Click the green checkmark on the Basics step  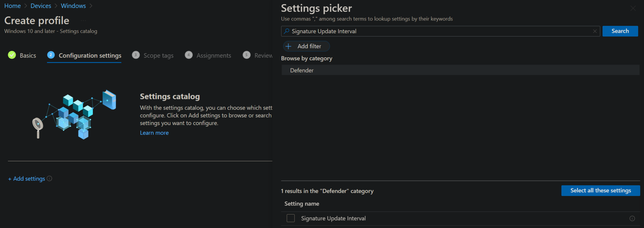(12, 55)
